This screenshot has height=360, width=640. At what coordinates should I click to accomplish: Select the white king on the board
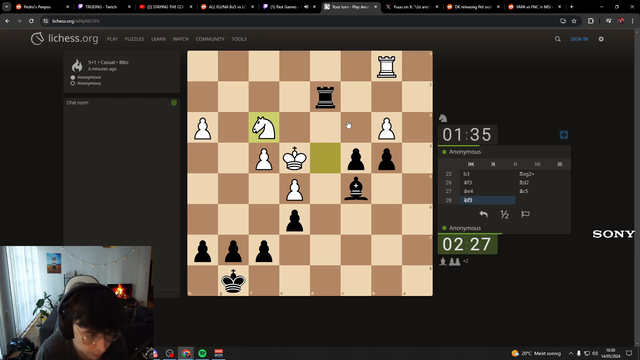tap(295, 158)
